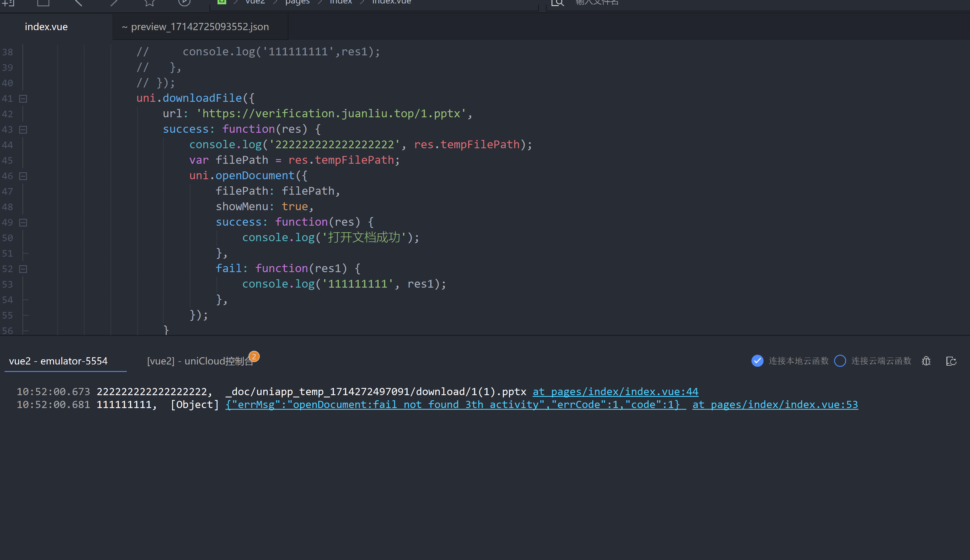Click the console timestamp 10:52:00.681
Image resolution: width=970 pixels, height=560 pixels.
click(x=53, y=405)
